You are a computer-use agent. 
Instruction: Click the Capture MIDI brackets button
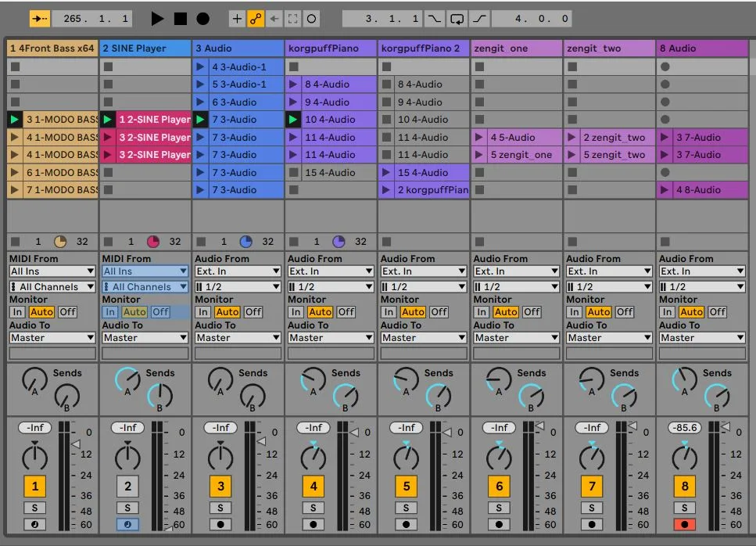tap(292, 19)
